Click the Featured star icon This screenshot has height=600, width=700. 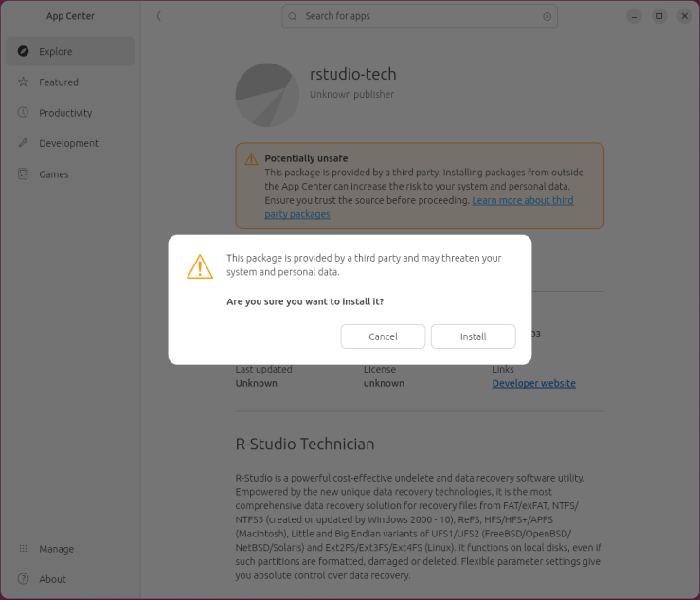pyautogui.click(x=24, y=82)
